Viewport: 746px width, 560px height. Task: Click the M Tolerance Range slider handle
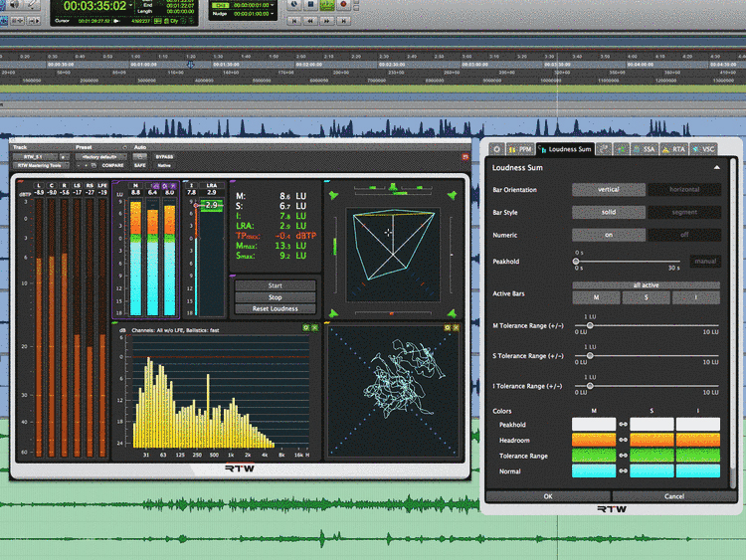[589, 325]
